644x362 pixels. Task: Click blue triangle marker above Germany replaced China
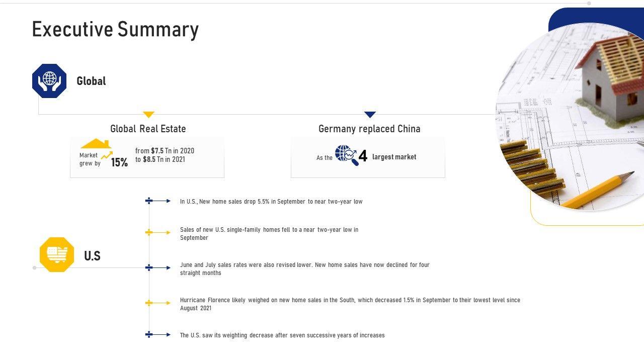click(370, 115)
